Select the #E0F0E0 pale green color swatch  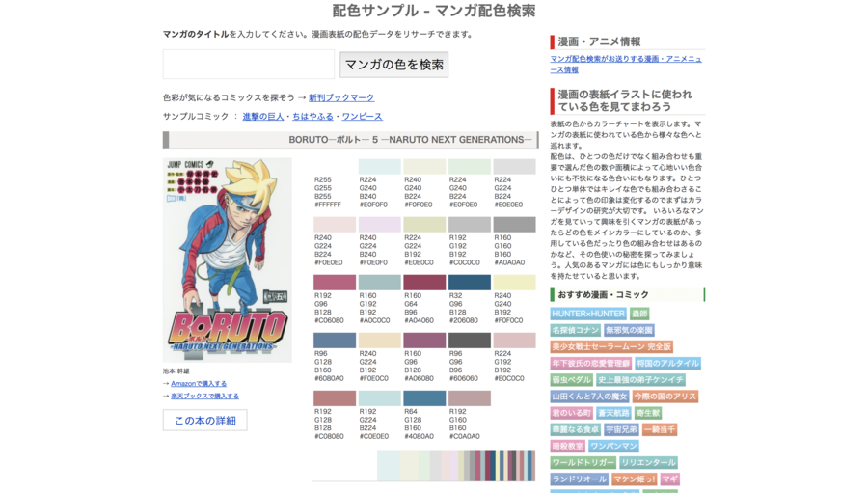(x=470, y=166)
